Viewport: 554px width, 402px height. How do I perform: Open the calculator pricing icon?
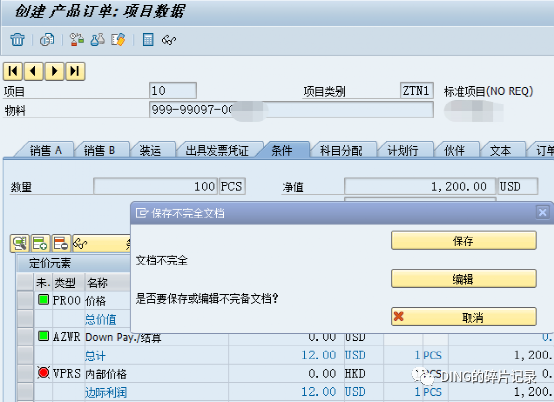[x=148, y=40]
